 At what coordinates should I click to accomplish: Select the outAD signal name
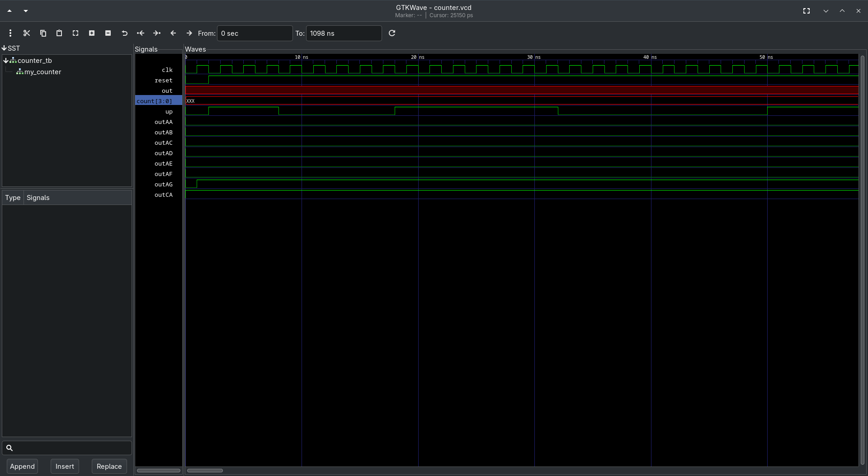[x=163, y=153]
